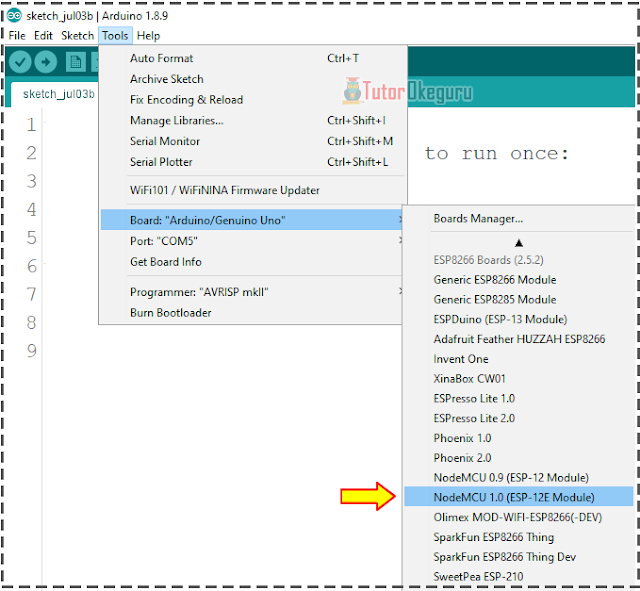Select NodeMCU 1.0 (ESP-12E Module)

tap(518, 498)
